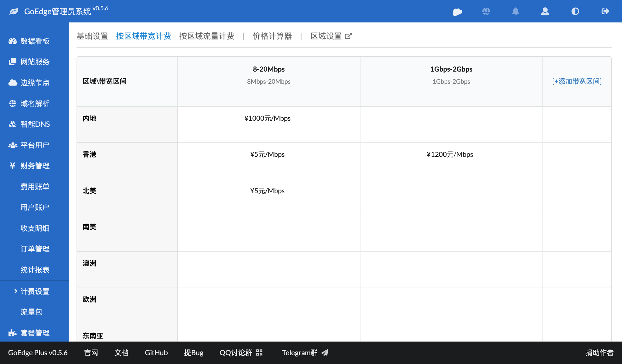Click the 域名解析 globe icon
Viewport: 622px width, 364px height.
[12, 103]
